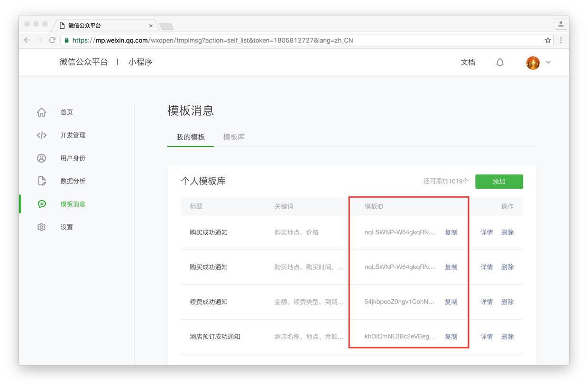The height and width of the screenshot is (388, 588).
Task: Switch to 模板库 tab
Action: 234,137
